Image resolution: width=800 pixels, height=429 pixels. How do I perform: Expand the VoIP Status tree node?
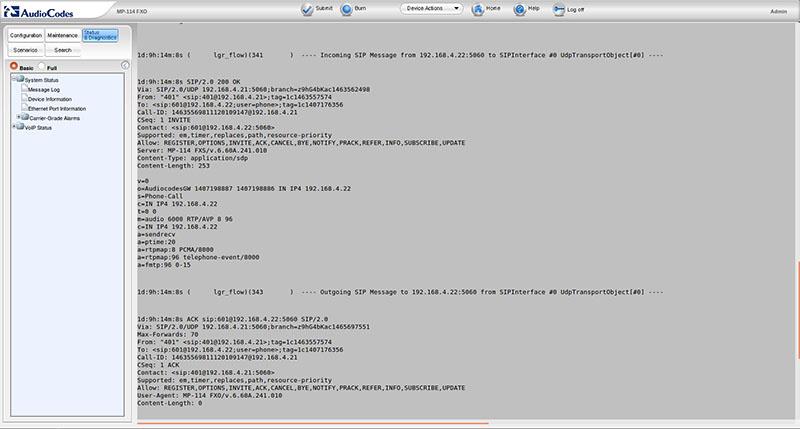click(x=14, y=126)
